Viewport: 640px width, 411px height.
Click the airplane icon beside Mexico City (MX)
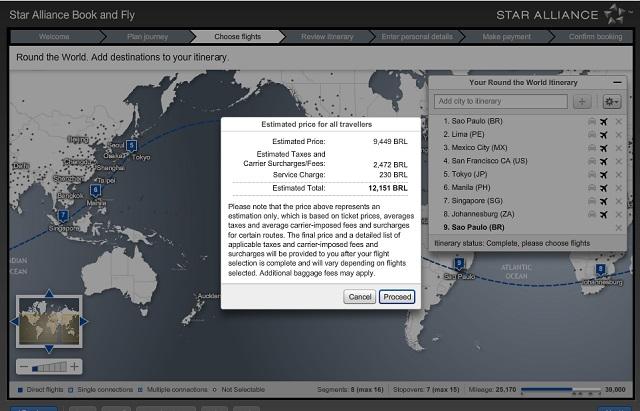point(604,148)
